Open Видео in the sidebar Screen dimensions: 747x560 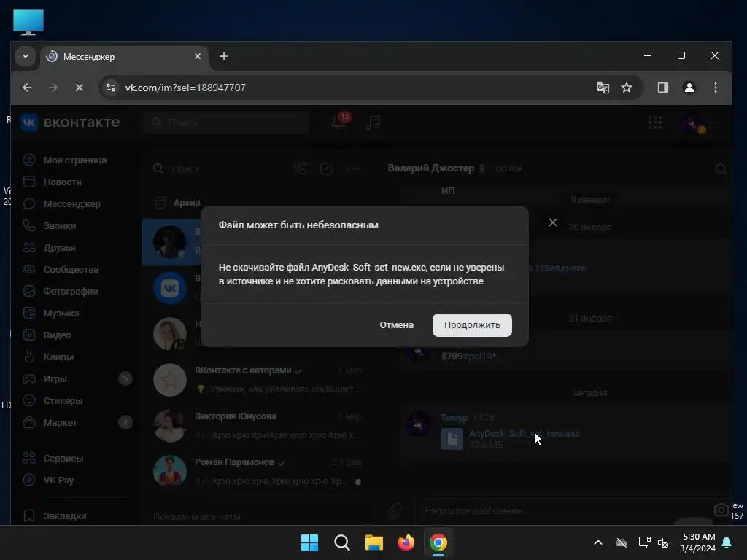(x=57, y=335)
